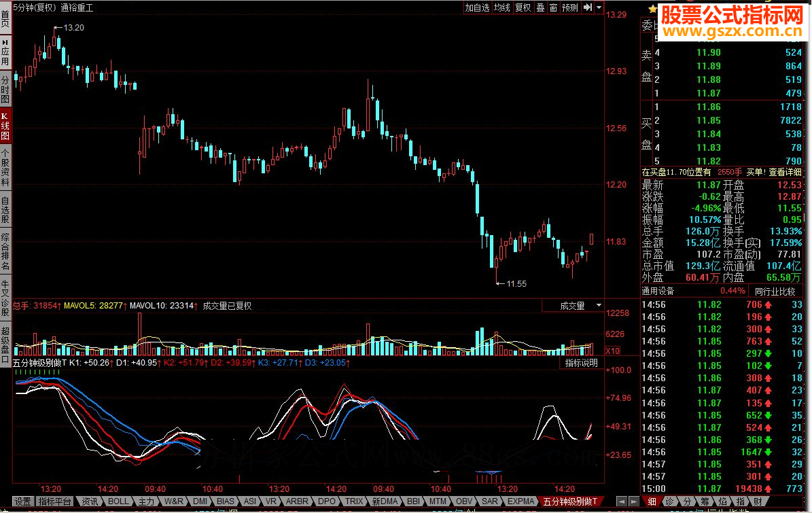Click the 5分钟(复权) period label

(35, 7)
